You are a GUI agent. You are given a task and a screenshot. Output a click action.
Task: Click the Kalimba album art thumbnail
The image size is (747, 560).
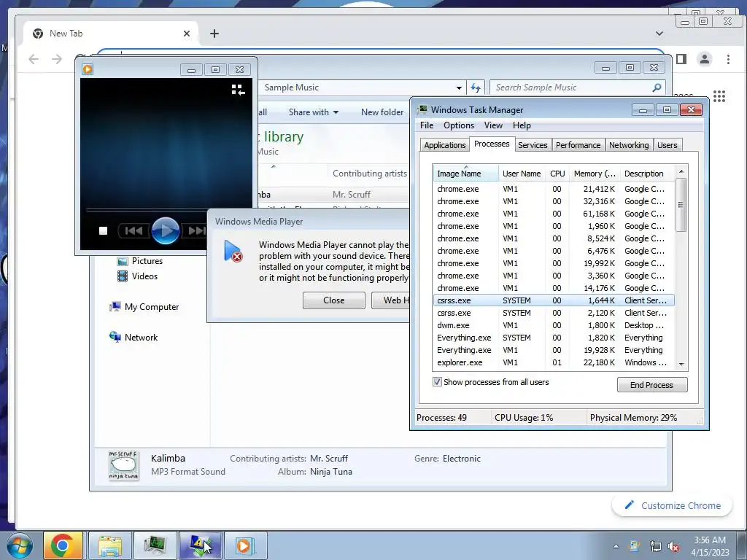[123, 465]
